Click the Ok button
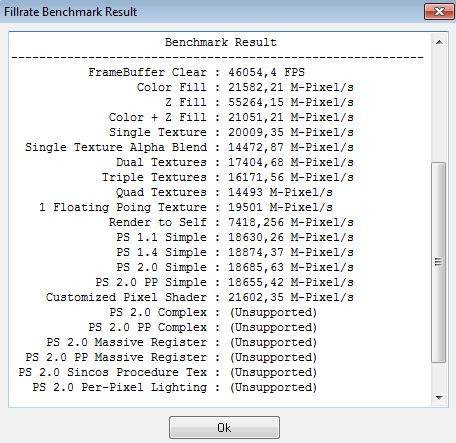 coord(224,427)
